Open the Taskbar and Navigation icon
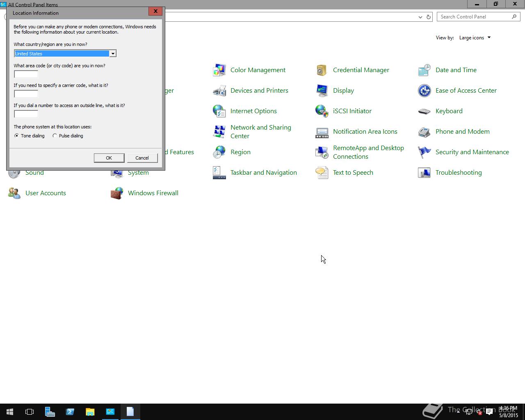This screenshot has height=420, width=525. (219, 173)
